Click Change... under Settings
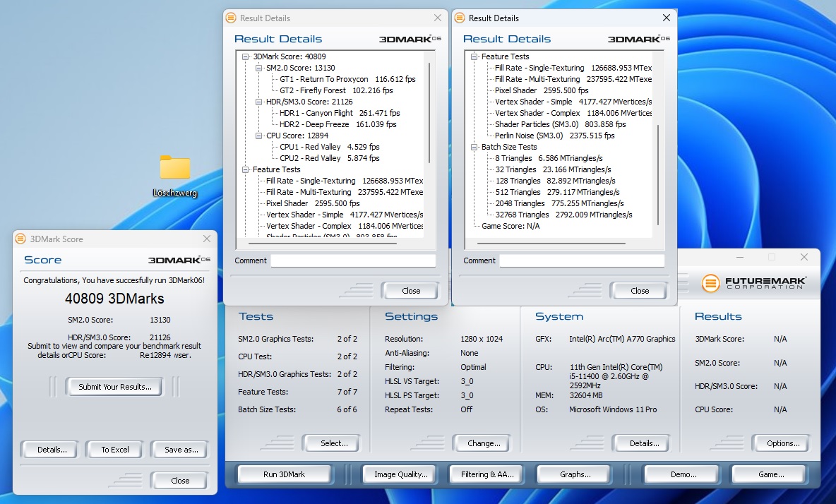 [484, 443]
